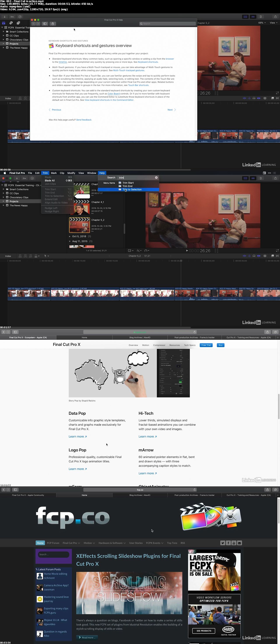The height and width of the screenshot is (644, 280).
Task: Open the 'FCPX Events' dropdown on fcp.co
Action: click(155, 543)
